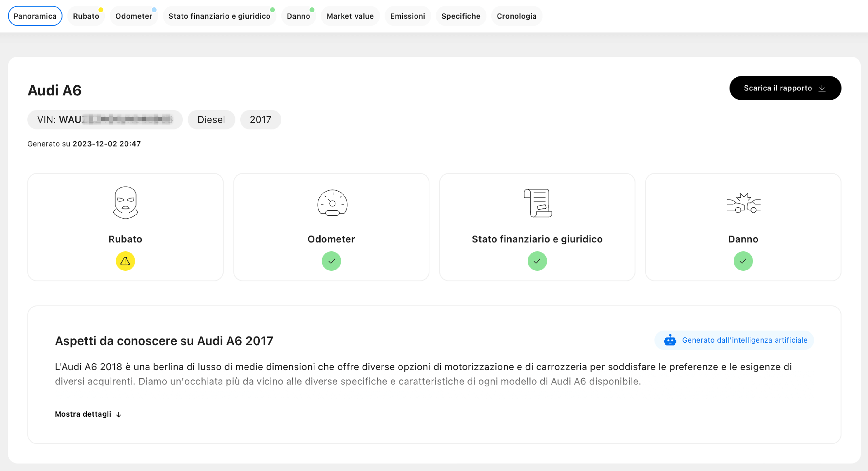Click the blue AI robot icon
The image size is (868, 471).
point(670,340)
